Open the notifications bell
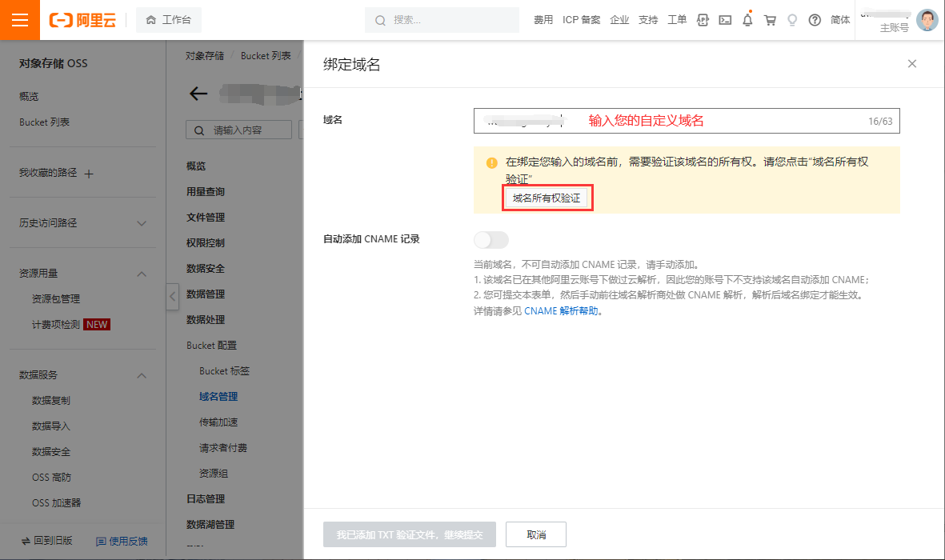The height and width of the screenshot is (560, 945). coord(747,20)
